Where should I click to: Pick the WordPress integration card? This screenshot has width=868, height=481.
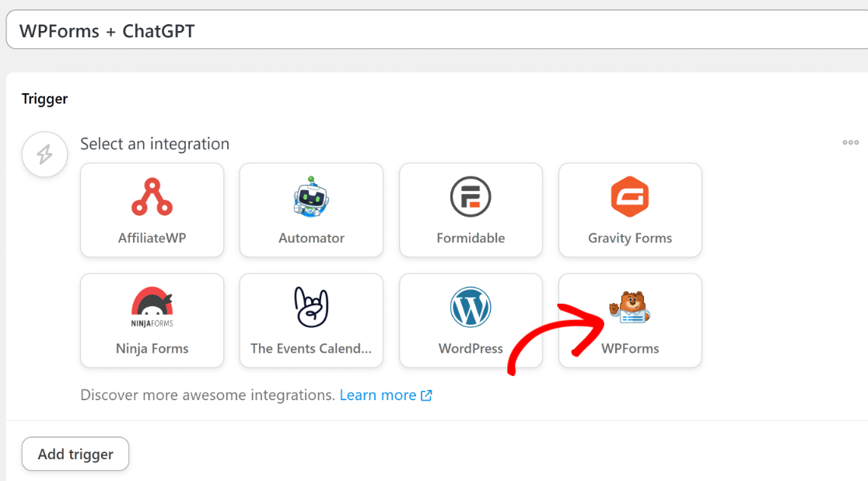click(x=471, y=321)
